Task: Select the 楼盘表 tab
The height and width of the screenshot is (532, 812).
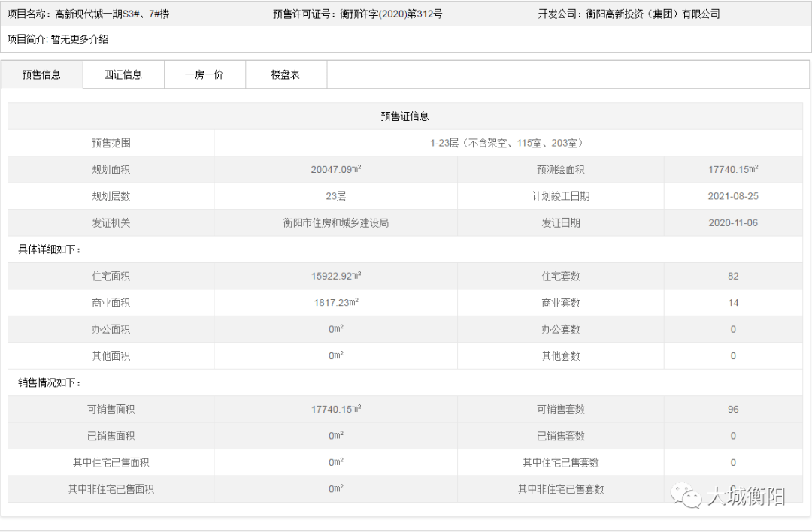Action: [x=285, y=74]
